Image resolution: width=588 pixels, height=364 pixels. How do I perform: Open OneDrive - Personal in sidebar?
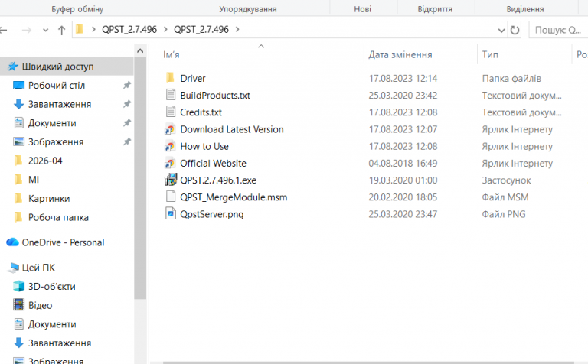click(63, 242)
